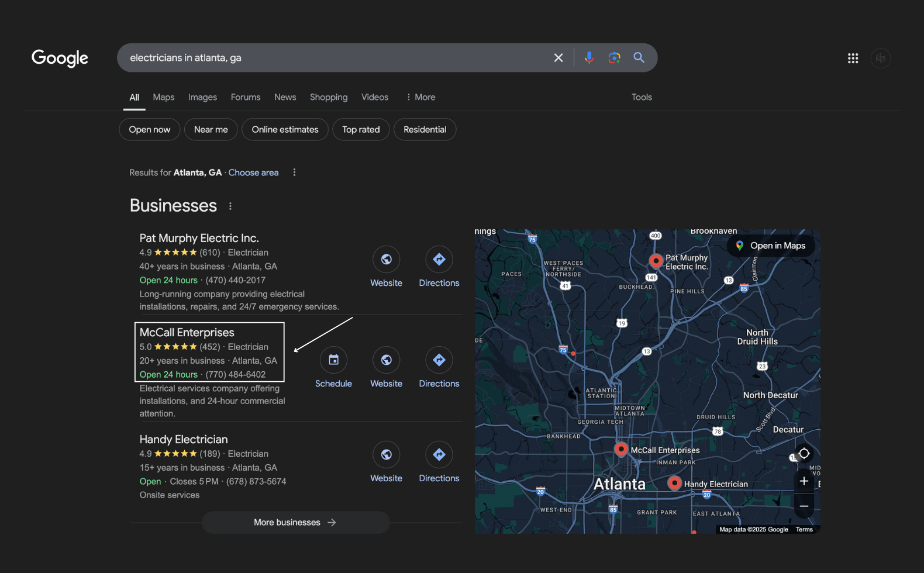Open McCall Enterprises listing title
The image size is (924, 573).
(x=187, y=332)
